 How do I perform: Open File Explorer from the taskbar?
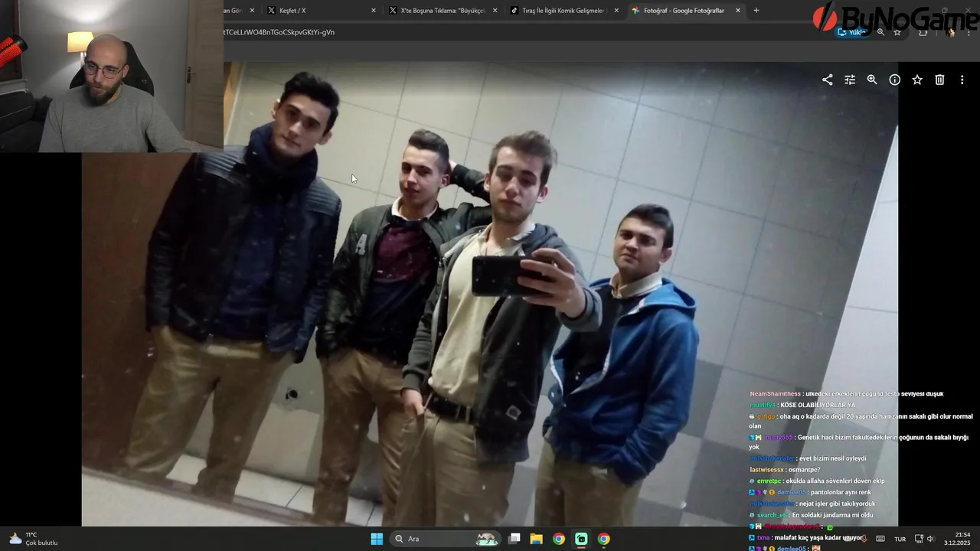pyautogui.click(x=537, y=539)
